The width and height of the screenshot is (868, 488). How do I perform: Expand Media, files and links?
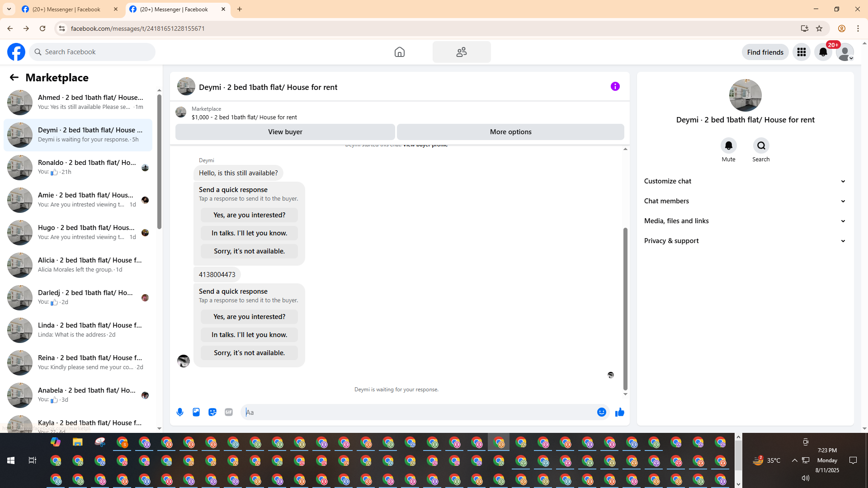click(x=745, y=221)
